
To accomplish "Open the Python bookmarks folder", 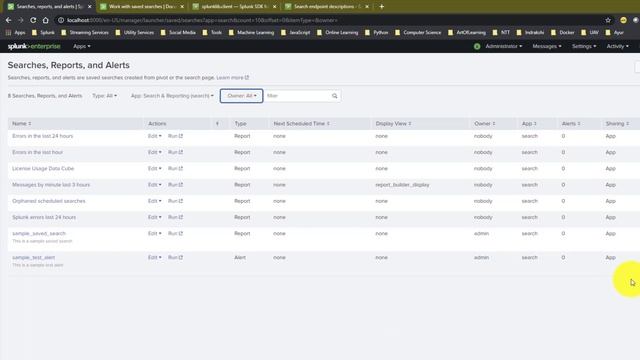I will coord(377,32).
